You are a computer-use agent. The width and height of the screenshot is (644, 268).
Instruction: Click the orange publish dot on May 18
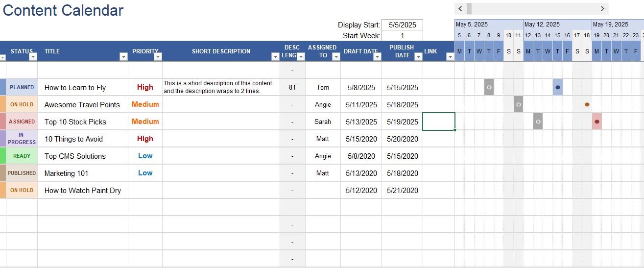point(587,104)
